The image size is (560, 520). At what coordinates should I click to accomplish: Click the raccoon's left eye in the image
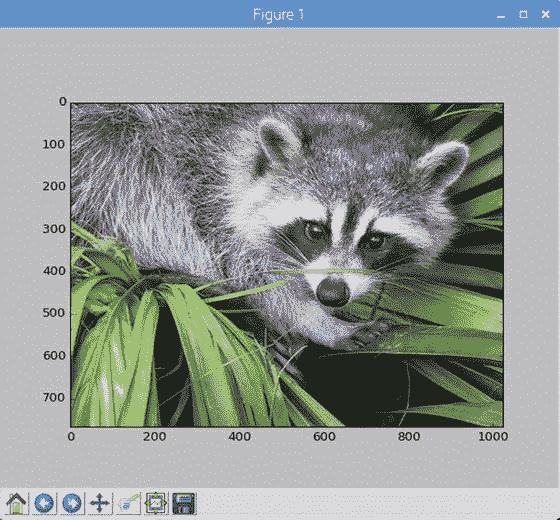point(315,231)
